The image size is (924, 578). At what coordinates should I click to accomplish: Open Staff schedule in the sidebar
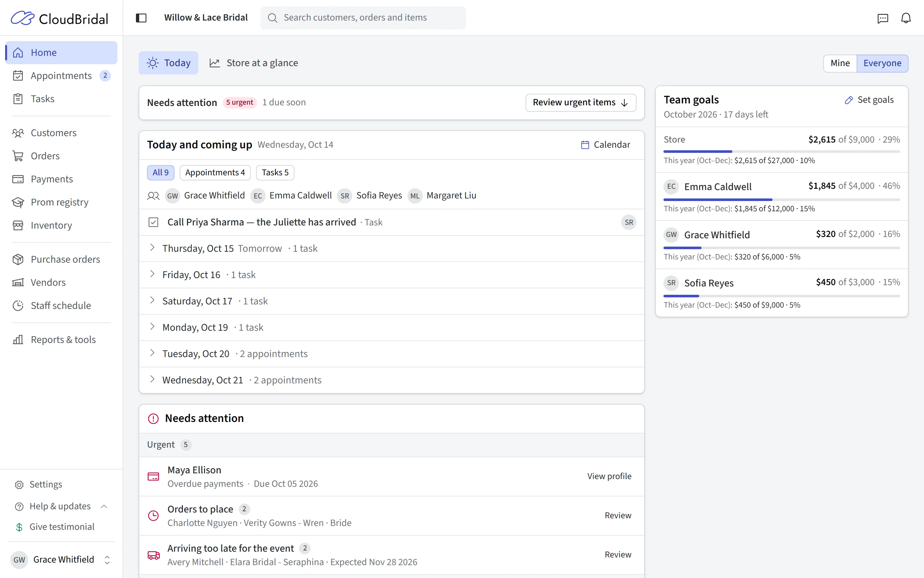pos(61,305)
